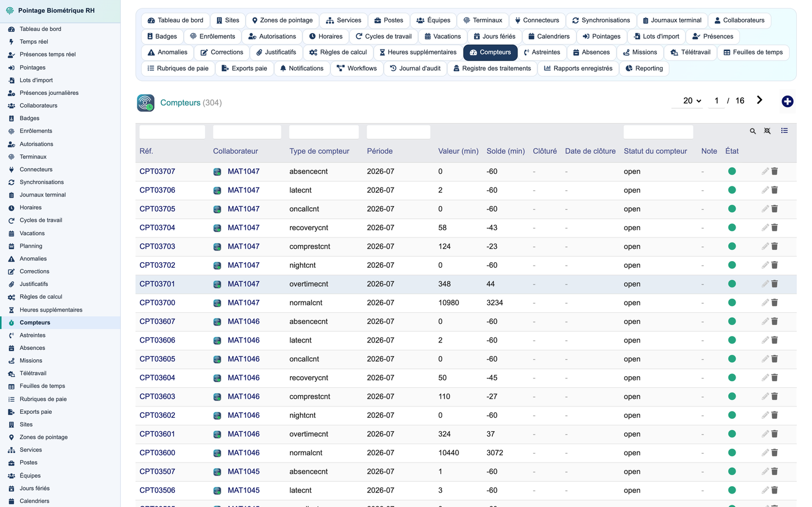
Task: Click the Période filter input field
Action: [398, 131]
